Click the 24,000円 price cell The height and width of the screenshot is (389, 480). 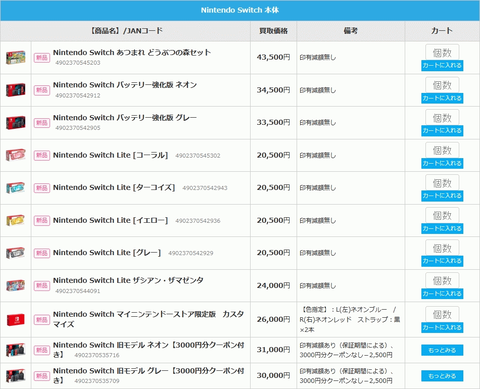pyautogui.click(x=273, y=286)
